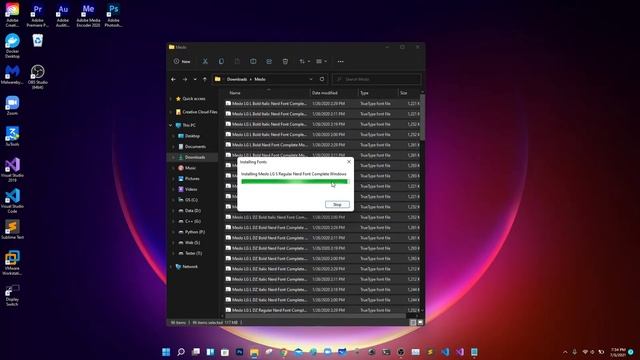Click the Copy icon in Explorer toolbar
Image resolution: width=640 pixels, height=360 pixels.
pyautogui.click(x=221, y=61)
